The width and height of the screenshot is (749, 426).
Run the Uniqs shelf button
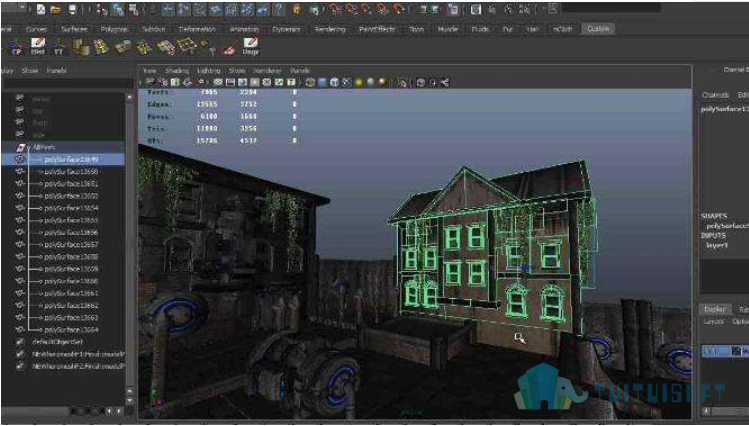[250, 47]
